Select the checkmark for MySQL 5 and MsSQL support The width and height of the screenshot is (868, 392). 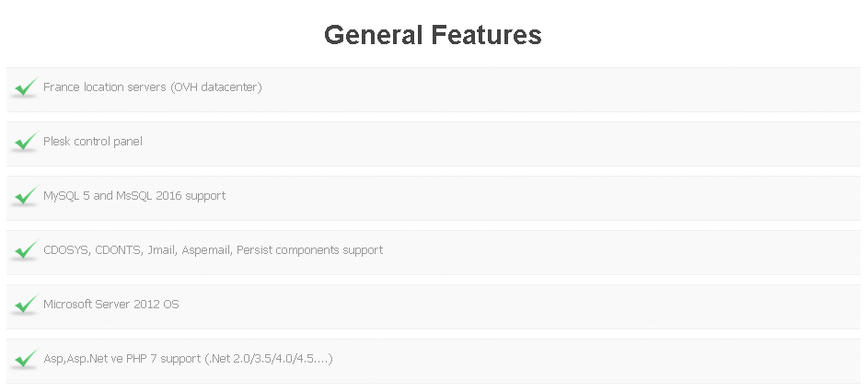coord(26,197)
